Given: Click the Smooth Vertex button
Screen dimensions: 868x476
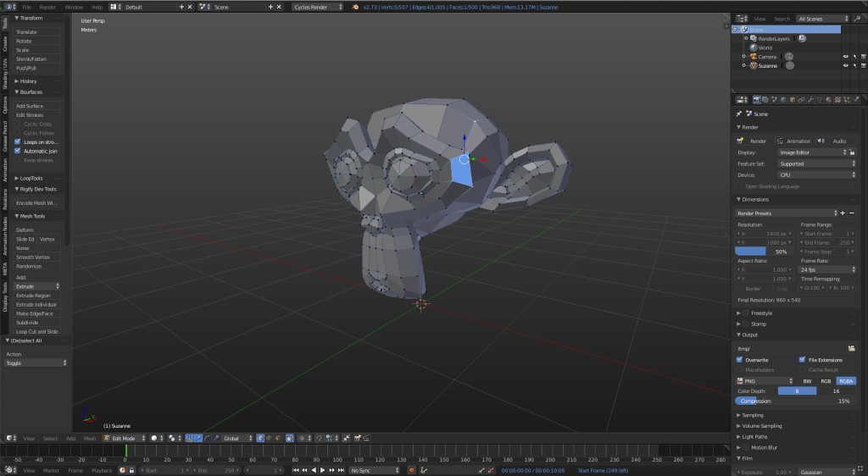Looking at the screenshot, I should click(36, 257).
